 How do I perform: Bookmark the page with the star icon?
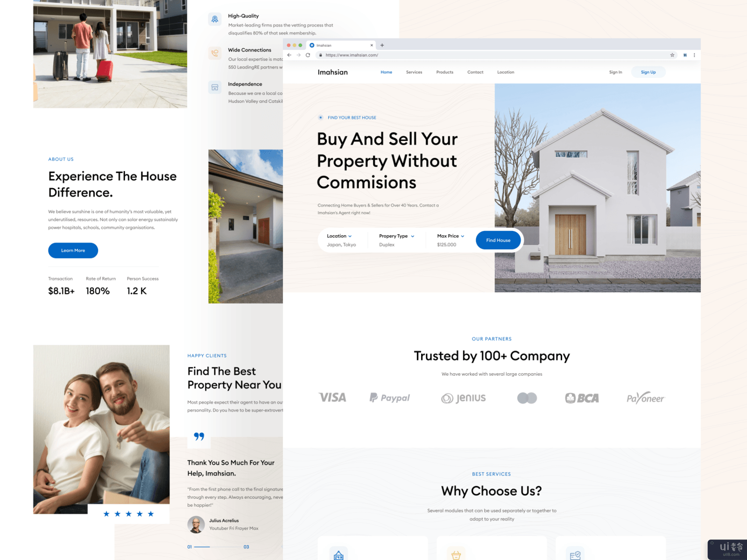672,55
